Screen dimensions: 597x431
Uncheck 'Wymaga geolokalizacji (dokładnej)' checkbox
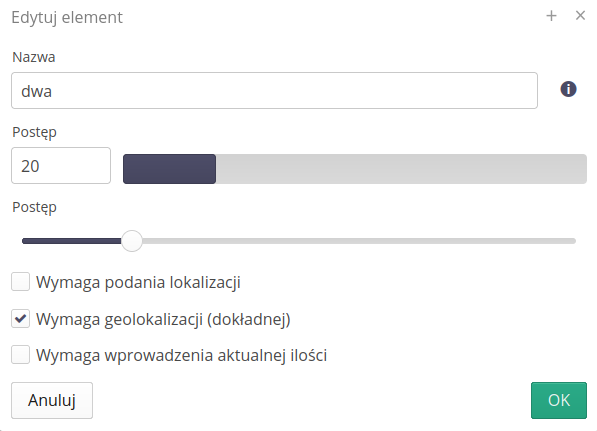tap(21, 318)
